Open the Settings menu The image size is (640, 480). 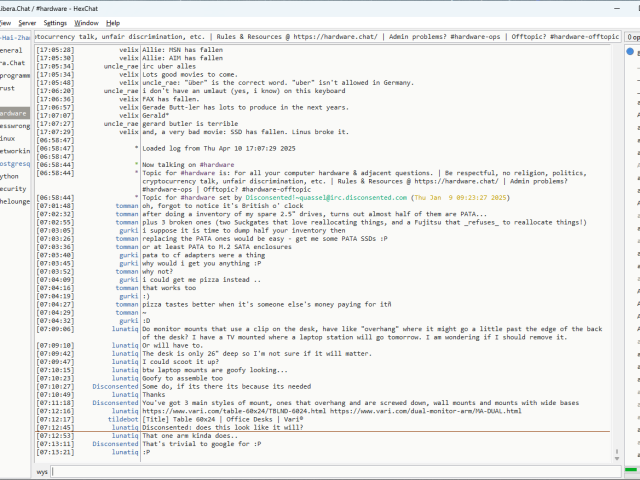56,22
